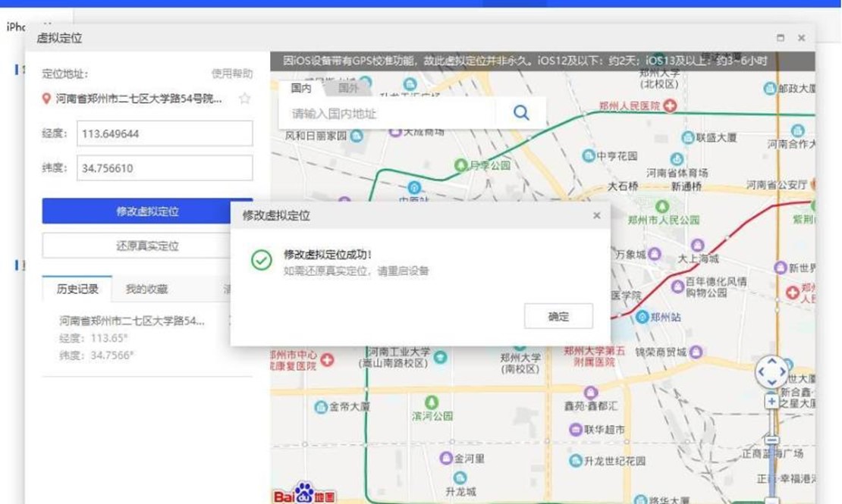842x504 pixels.
Task: Click the 联盛大厦 building marker
Action: point(688,138)
